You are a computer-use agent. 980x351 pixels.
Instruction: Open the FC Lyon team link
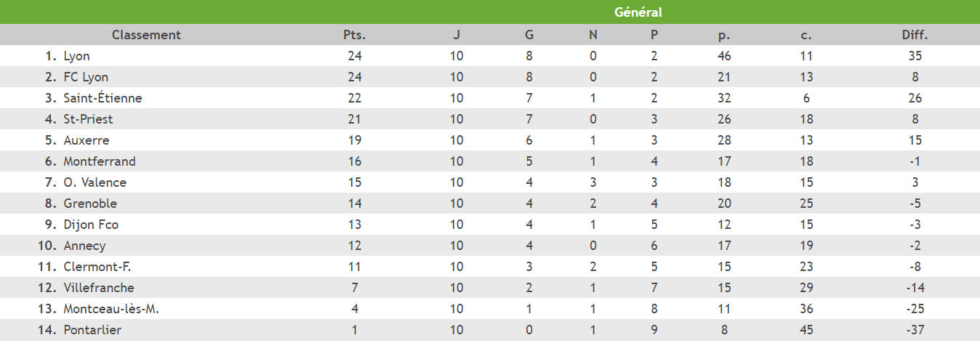(86, 77)
